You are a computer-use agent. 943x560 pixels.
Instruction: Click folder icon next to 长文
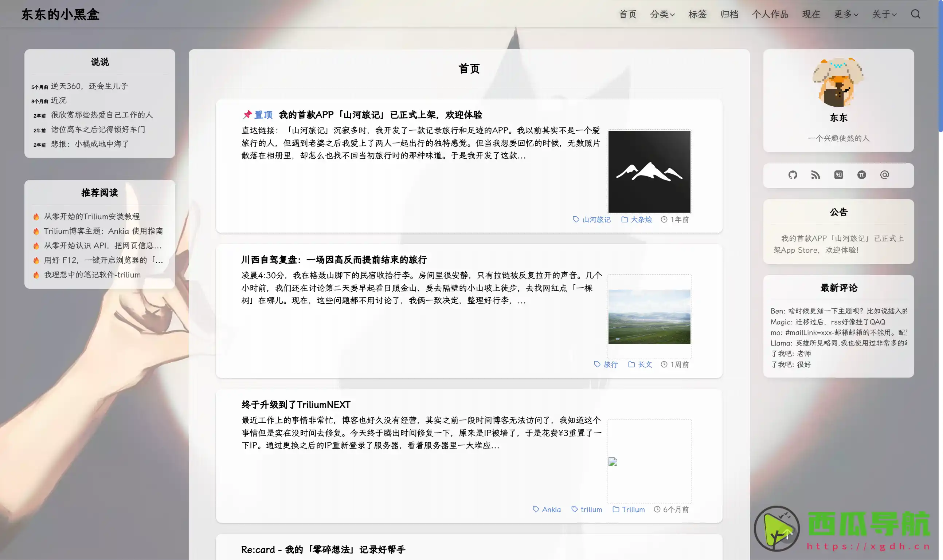pyautogui.click(x=631, y=364)
